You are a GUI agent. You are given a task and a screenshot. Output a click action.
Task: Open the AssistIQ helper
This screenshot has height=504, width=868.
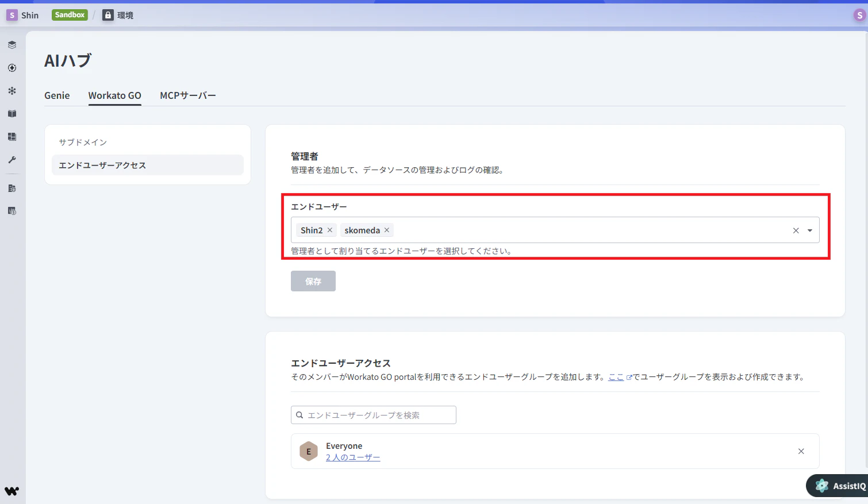click(x=838, y=486)
